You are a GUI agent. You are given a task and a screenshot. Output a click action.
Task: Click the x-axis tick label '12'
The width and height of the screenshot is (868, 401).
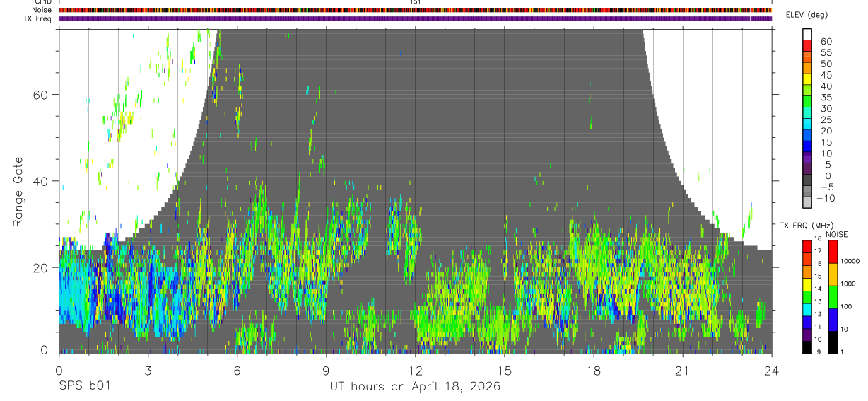pyautogui.click(x=415, y=371)
